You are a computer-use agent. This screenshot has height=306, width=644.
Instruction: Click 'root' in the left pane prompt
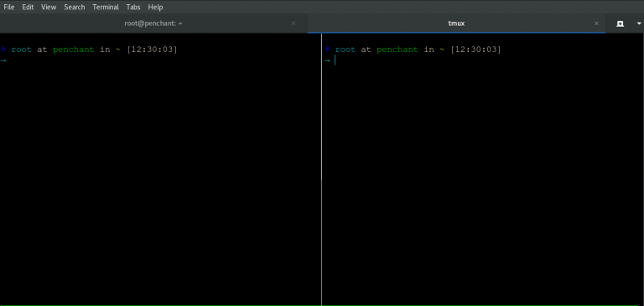tap(21, 49)
